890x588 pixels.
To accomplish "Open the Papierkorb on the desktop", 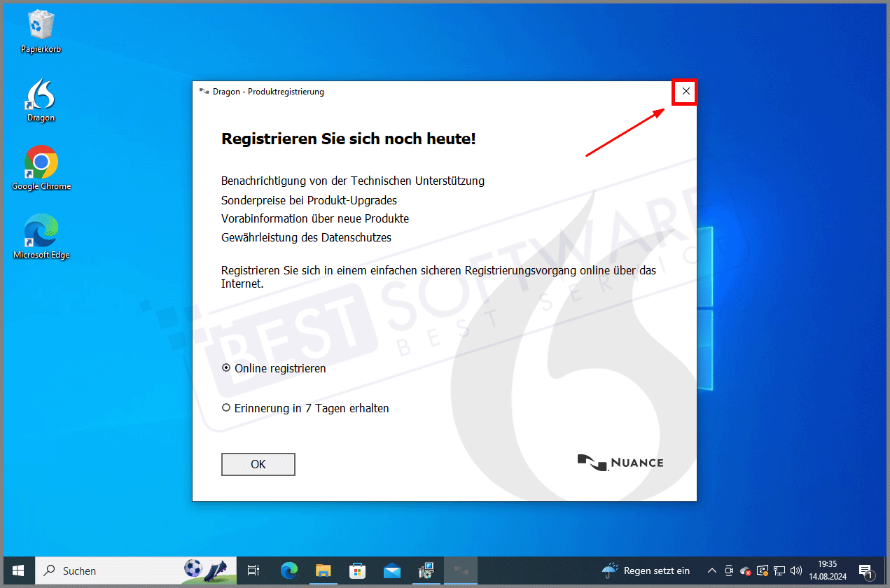I will 40,28.
